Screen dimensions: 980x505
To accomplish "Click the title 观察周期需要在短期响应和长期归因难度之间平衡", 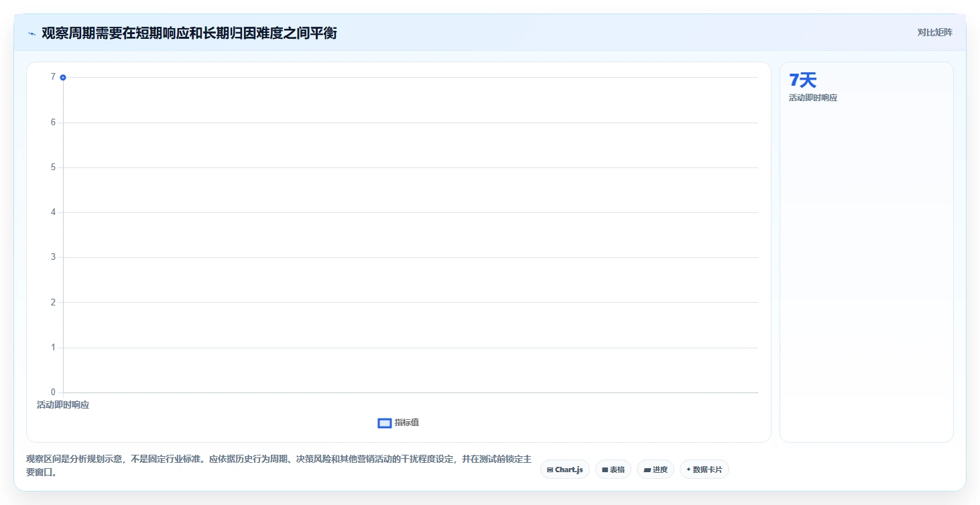I will (x=189, y=33).
